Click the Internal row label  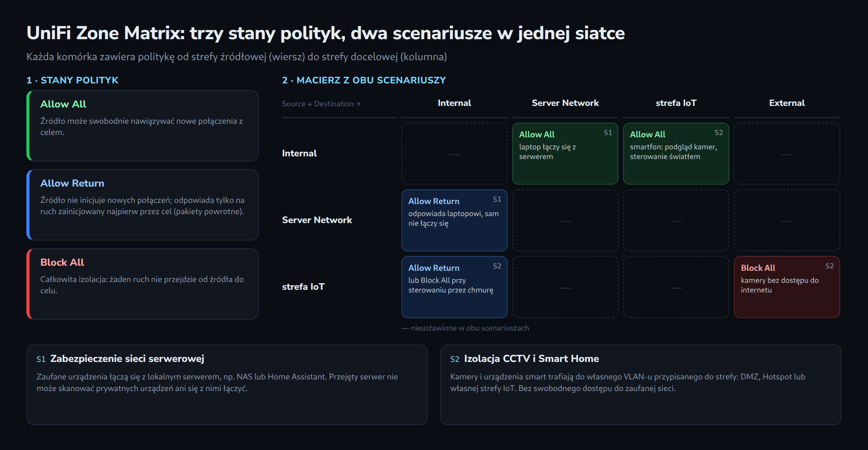coord(300,153)
